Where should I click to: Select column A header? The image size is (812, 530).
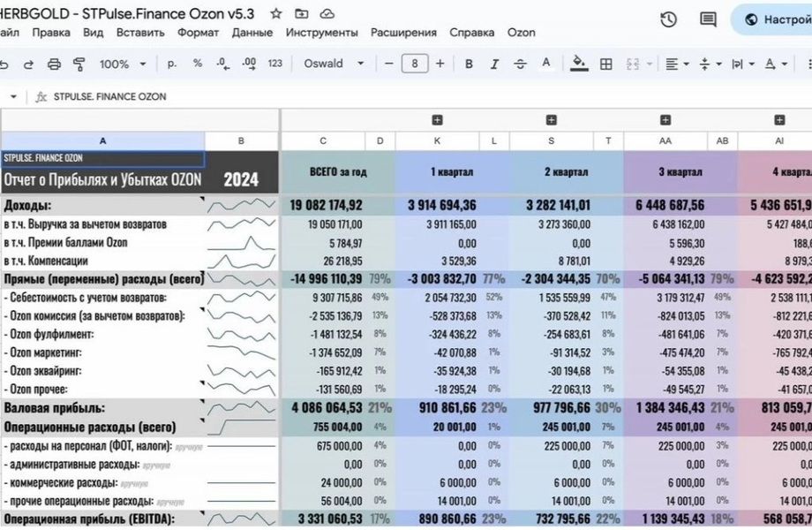click(102, 141)
